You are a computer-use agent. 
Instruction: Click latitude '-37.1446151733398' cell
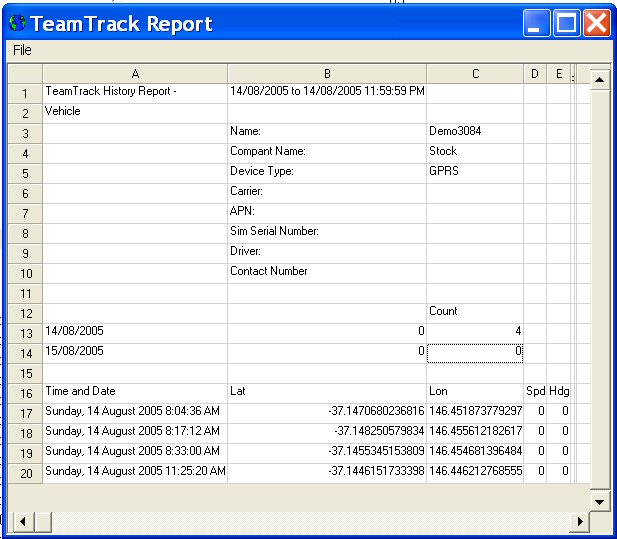click(327, 473)
